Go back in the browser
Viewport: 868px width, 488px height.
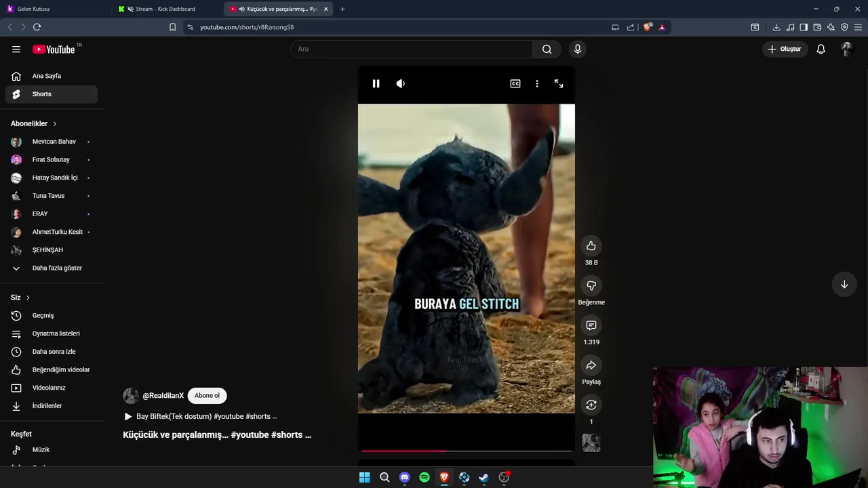[x=9, y=27]
